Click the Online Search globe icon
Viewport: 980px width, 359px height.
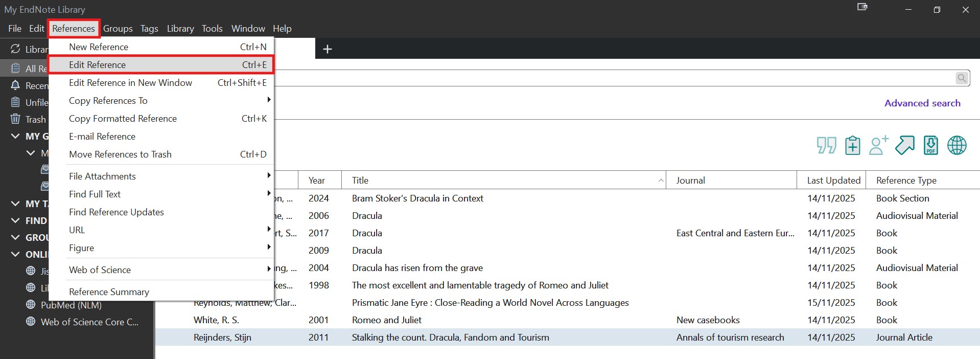click(957, 145)
